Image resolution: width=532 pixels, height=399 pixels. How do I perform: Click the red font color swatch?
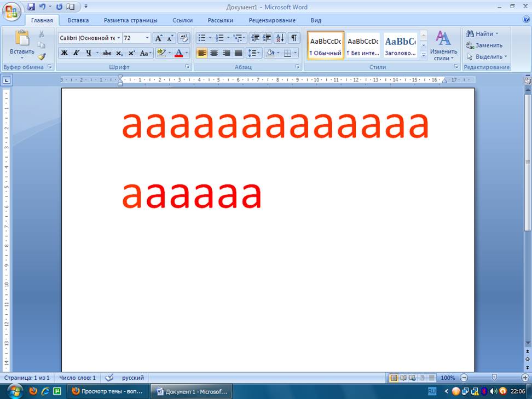[x=178, y=53]
